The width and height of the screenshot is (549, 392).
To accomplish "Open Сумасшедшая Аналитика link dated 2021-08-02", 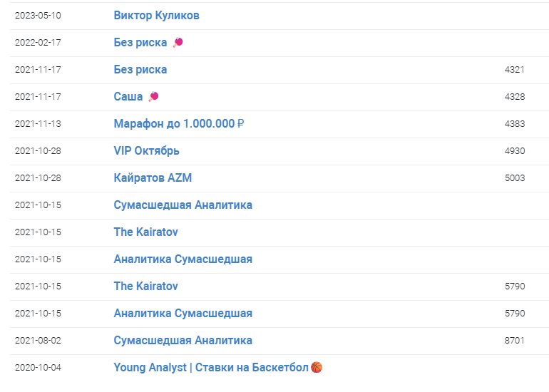I will pyautogui.click(x=183, y=341).
